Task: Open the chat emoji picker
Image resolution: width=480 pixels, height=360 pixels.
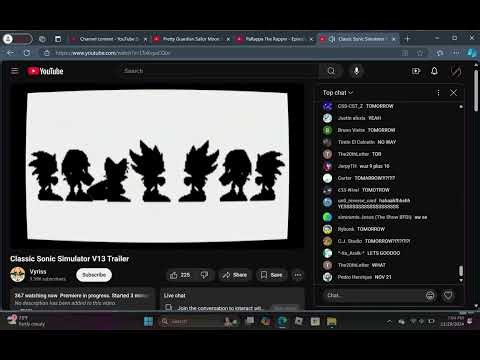Action: (430, 295)
